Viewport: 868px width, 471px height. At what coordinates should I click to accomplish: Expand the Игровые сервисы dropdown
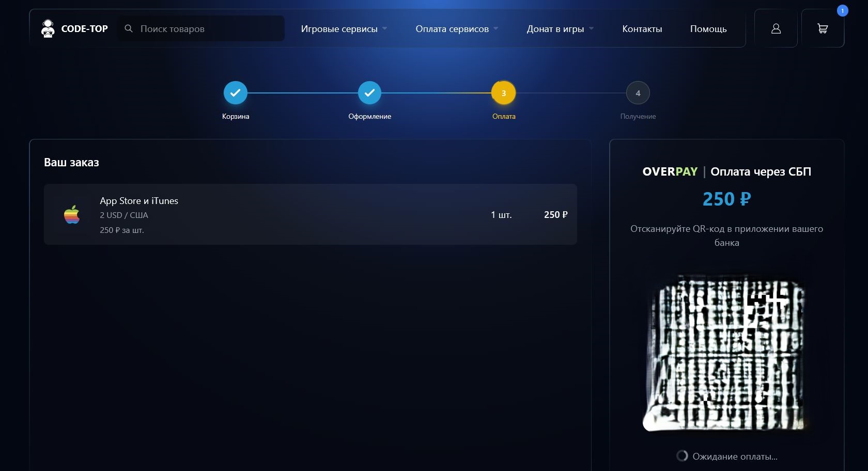[x=344, y=29]
